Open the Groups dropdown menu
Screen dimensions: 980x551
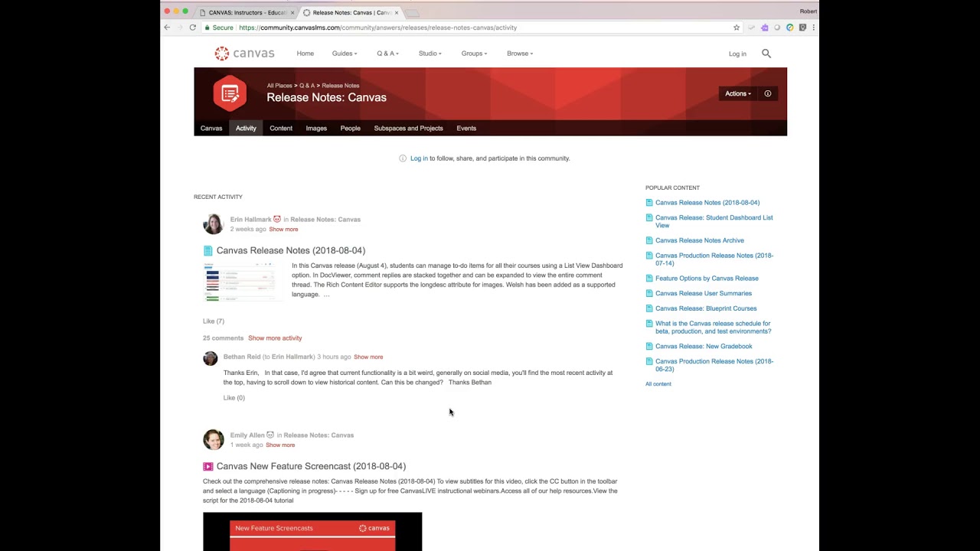[474, 54]
